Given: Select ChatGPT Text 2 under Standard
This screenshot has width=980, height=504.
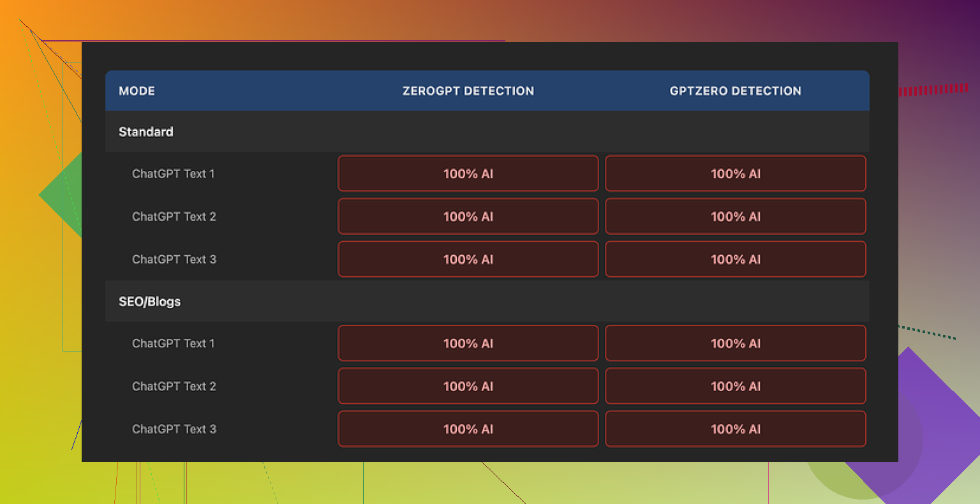Looking at the screenshot, I should [174, 216].
